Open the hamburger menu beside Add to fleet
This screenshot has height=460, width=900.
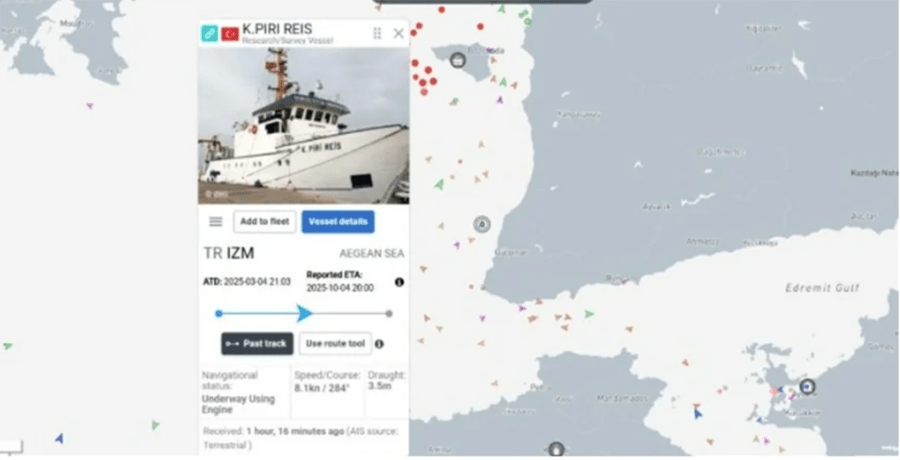click(x=216, y=222)
